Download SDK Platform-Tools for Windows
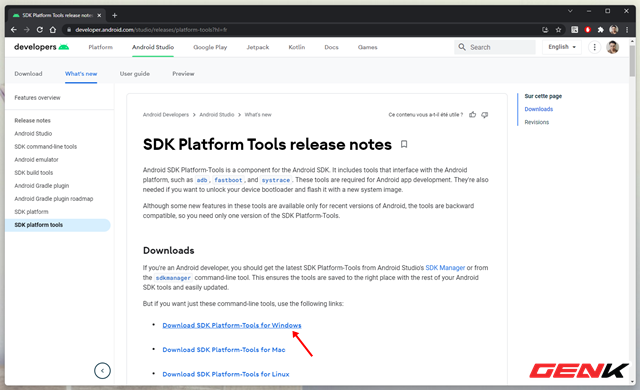This screenshot has height=390, width=640. (x=232, y=326)
